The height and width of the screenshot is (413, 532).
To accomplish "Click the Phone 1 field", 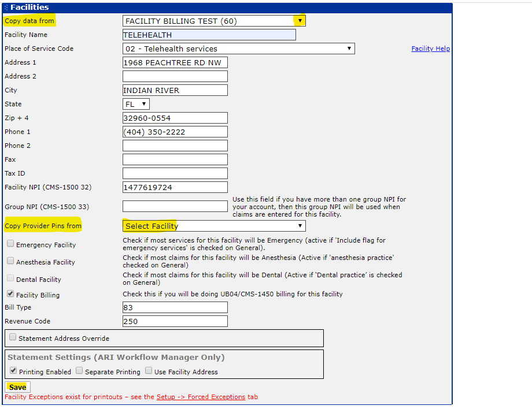I will click(x=175, y=132).
